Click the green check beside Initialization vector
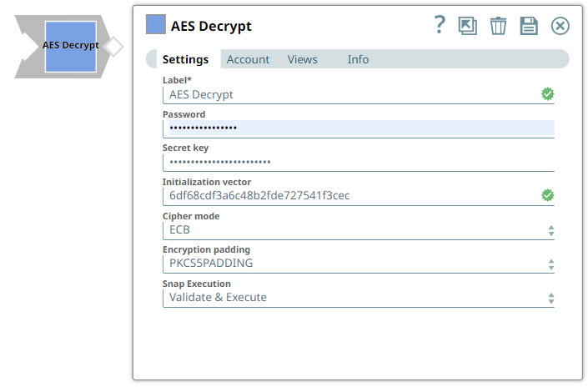This screenshot has width=588, height=387. 548,195
